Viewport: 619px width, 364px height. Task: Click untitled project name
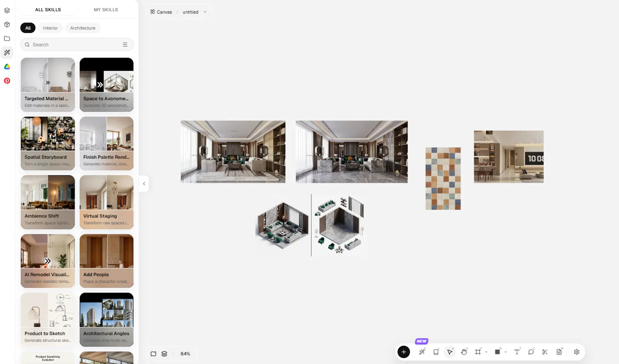click(x=190, y=12)
